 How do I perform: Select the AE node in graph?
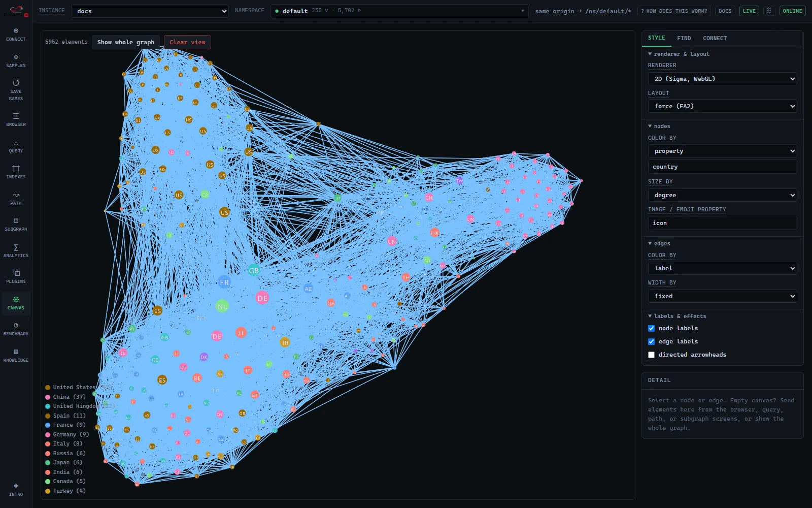308,289
